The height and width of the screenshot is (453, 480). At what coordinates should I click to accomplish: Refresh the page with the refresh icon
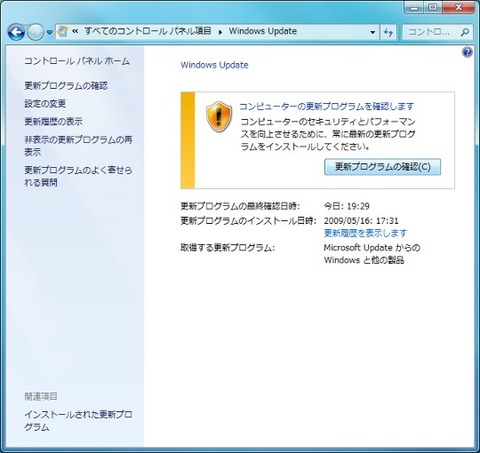point(388,32)
